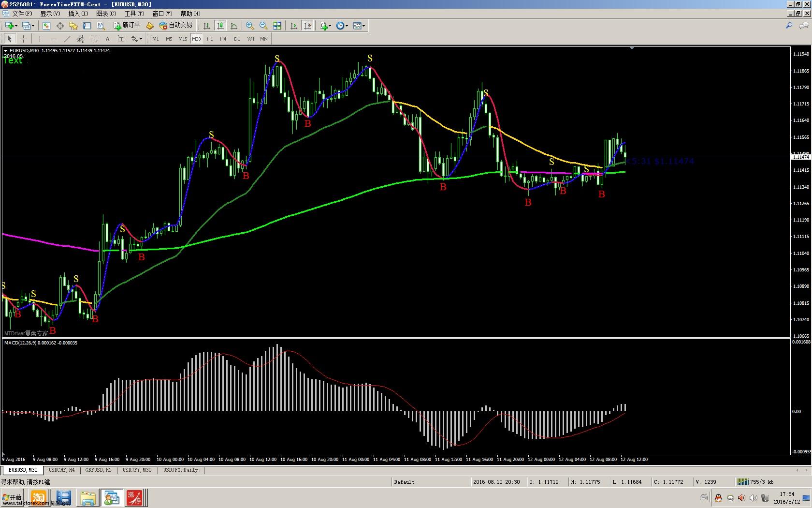
Task: Open the indicators list dropdown
Action: (326, 26)
